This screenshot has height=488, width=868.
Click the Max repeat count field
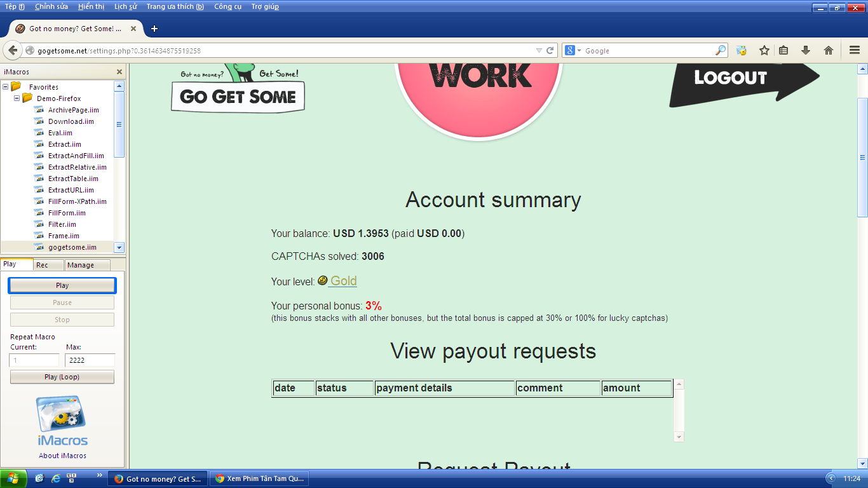point(90,360)
